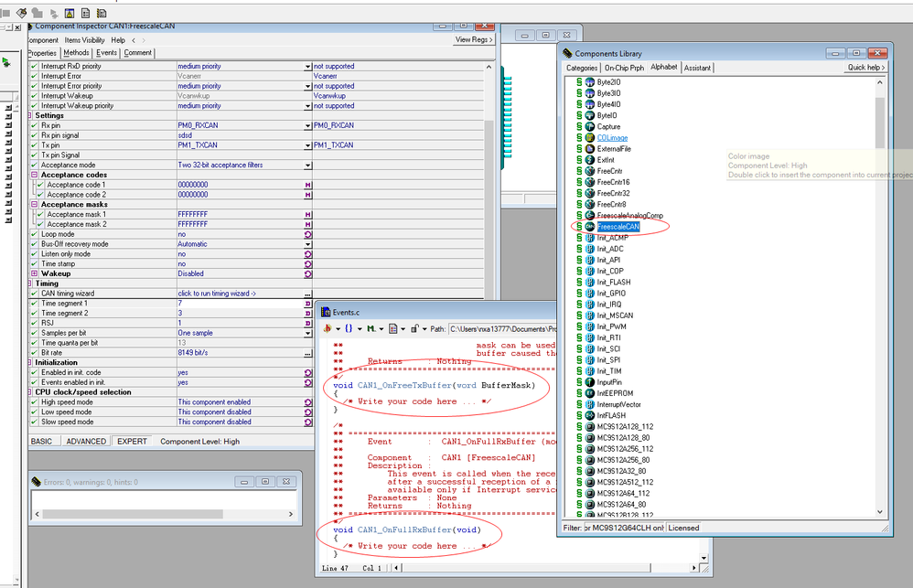
Task: Click the FreescaleCAN component icon
Action: coord(590,226)
